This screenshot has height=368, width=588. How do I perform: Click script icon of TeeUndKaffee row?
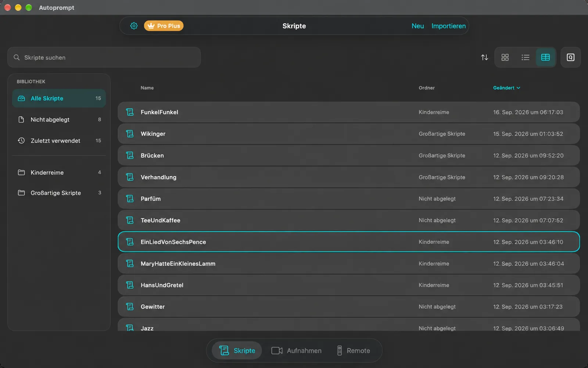point(130,220)
